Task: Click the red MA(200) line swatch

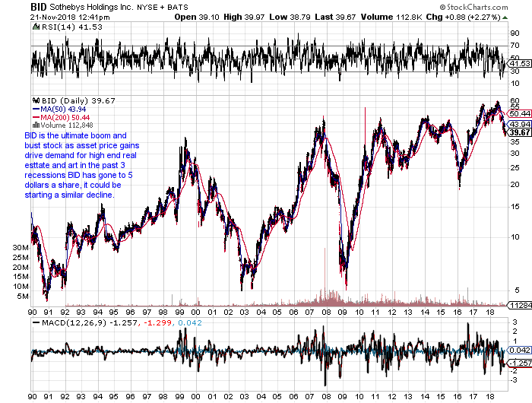Action: point(36,117)
